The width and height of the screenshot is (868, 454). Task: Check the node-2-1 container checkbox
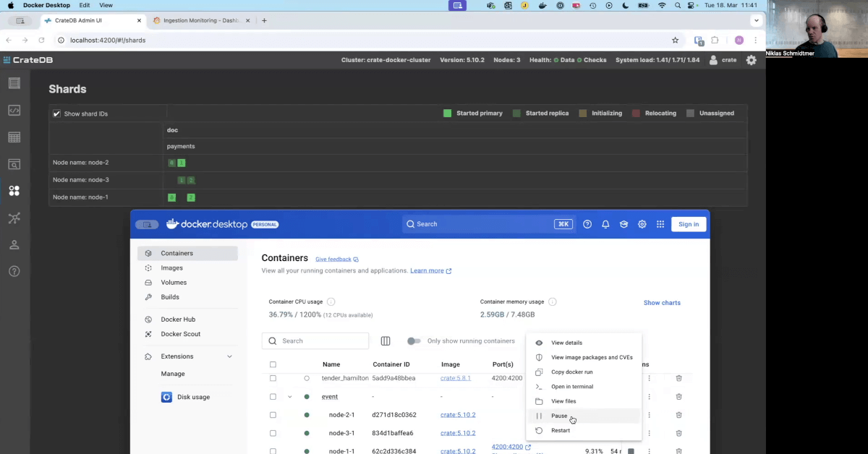click(x=273, y=415)
